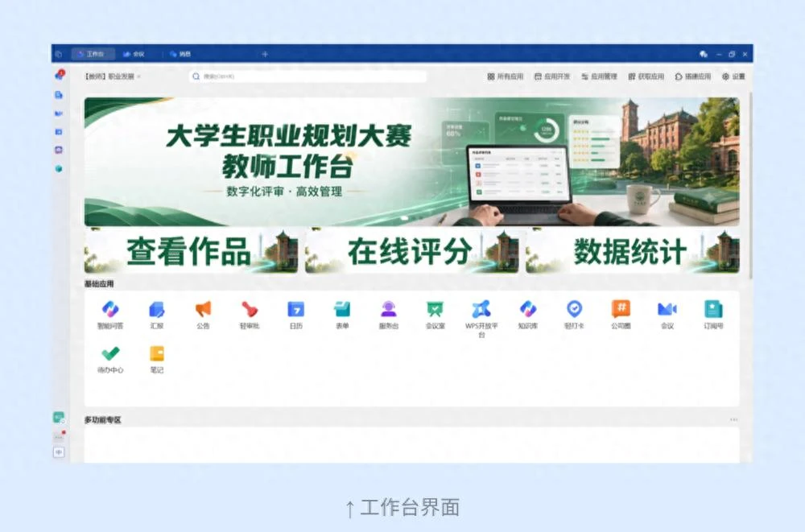Open the 待办中心 checkmark app
Screen dimensions: 805x532
coord(109,358)
